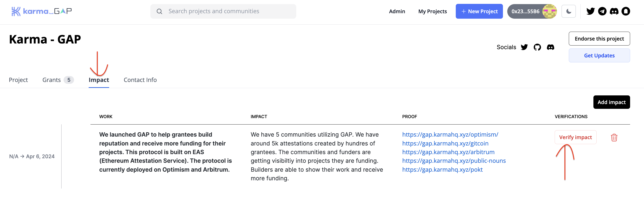Screen dimensions: 644x214
Task: Open the Twitter icon in the header
Action: [x=590, y=11]
